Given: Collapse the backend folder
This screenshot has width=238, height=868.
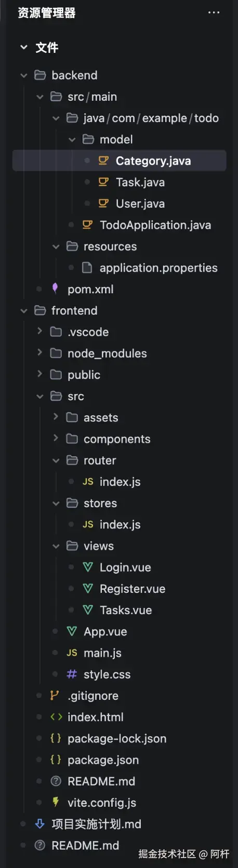Looking at the screenshot, I should click(x=23, y=75).
